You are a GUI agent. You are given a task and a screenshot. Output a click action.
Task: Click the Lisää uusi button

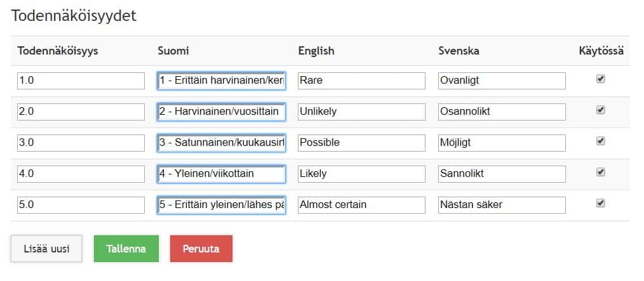[46, 249]
